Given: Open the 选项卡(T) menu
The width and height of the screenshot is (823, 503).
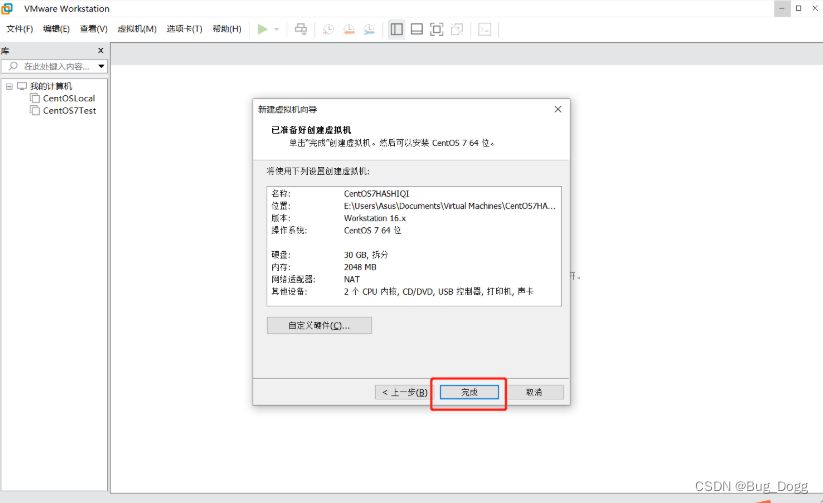Looking at the screenshot, I should [184, 29].
